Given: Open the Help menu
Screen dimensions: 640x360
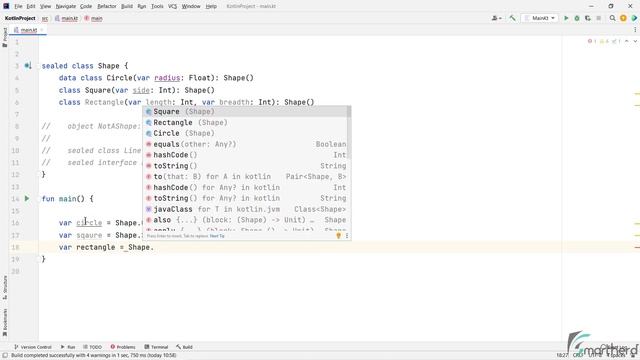Looking at the screenshot, I should coord(211,6).
